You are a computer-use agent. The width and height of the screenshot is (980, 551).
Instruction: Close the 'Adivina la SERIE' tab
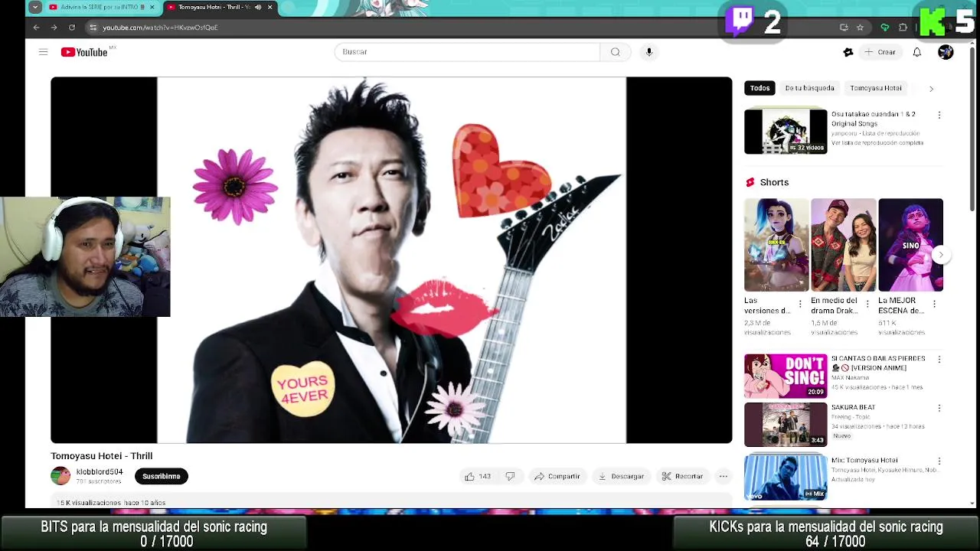pyautogui.click(x=152, y=7)
